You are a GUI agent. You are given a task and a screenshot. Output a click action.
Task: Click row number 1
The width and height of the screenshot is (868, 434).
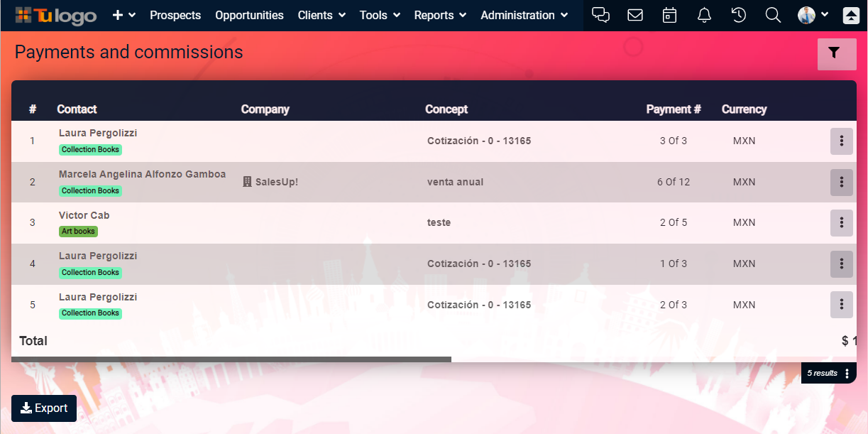point(32,141)
